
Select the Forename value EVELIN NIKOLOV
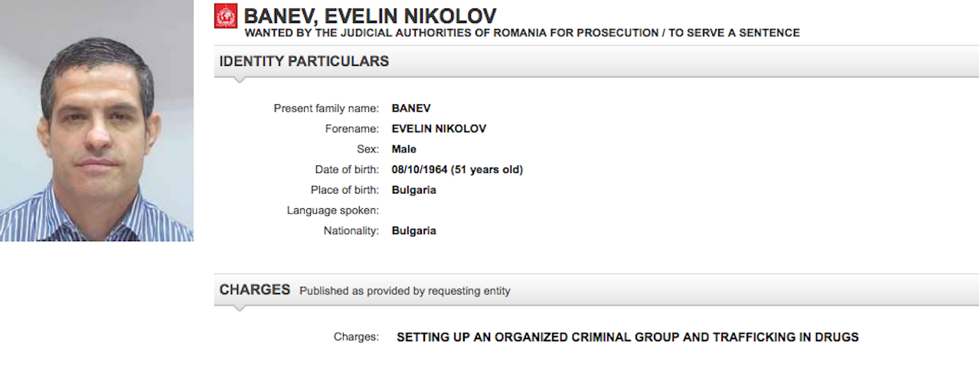pyautogui.click(x=439, y=129)
